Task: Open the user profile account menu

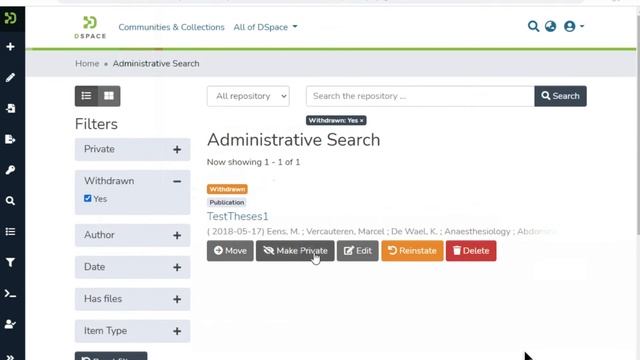Action: [573, 27]
